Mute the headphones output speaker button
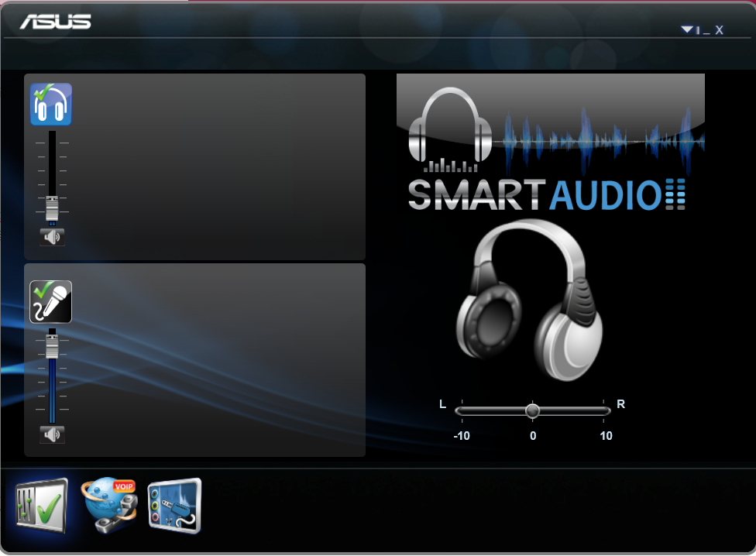756x556 pixels. pyautogui.click(x=52, y=237)
